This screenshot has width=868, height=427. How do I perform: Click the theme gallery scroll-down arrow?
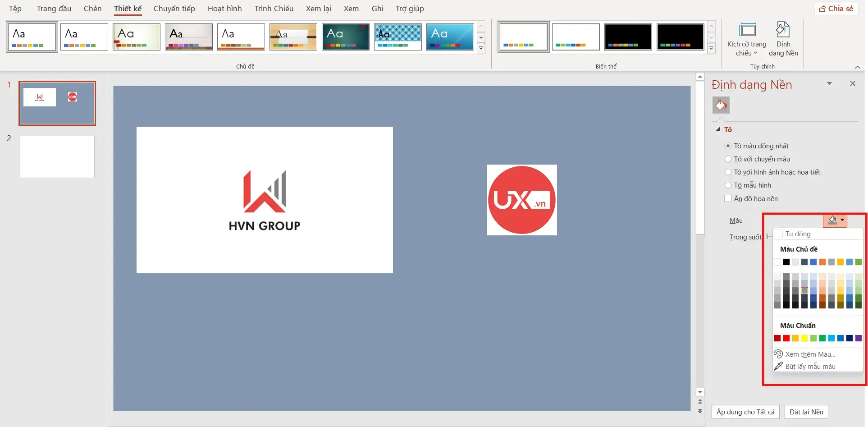coord(481,37)
